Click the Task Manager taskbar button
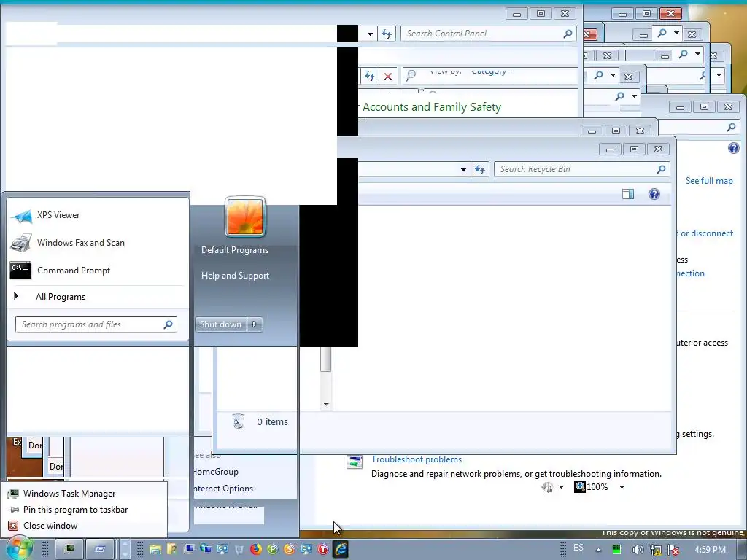The height and width of the screenshot is (560, 747). (x=69, y=549)
